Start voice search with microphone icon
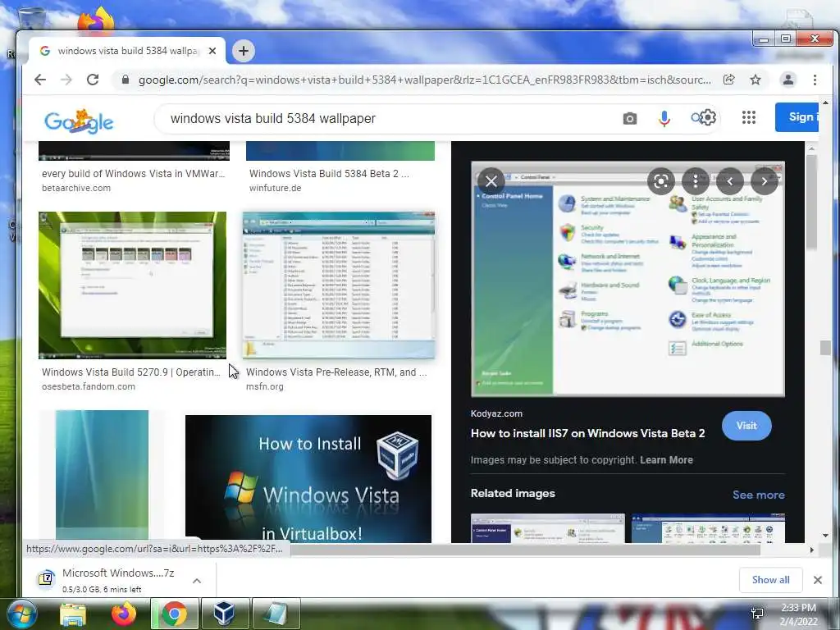Image resolution: width=840 pixels, height=630 pixels. (664, 118)
